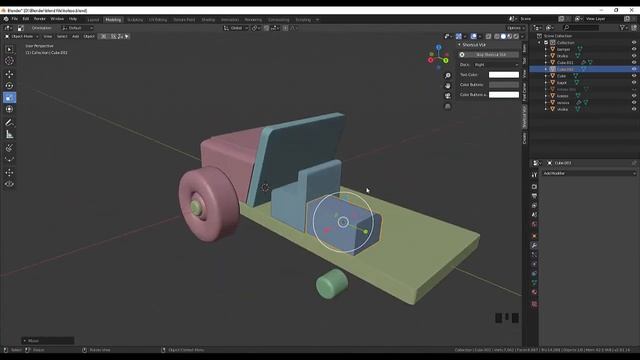
Task: Hide Cube.001 using its eye icon
Action: (634, 62)
